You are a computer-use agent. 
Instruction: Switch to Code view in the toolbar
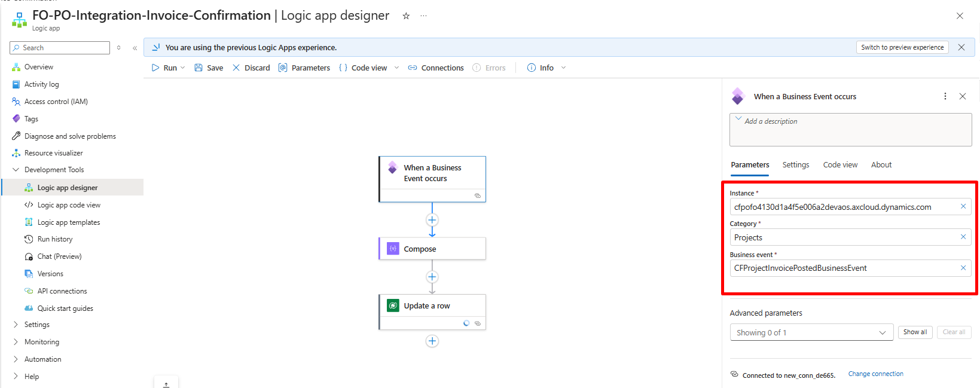coord(363,68)
